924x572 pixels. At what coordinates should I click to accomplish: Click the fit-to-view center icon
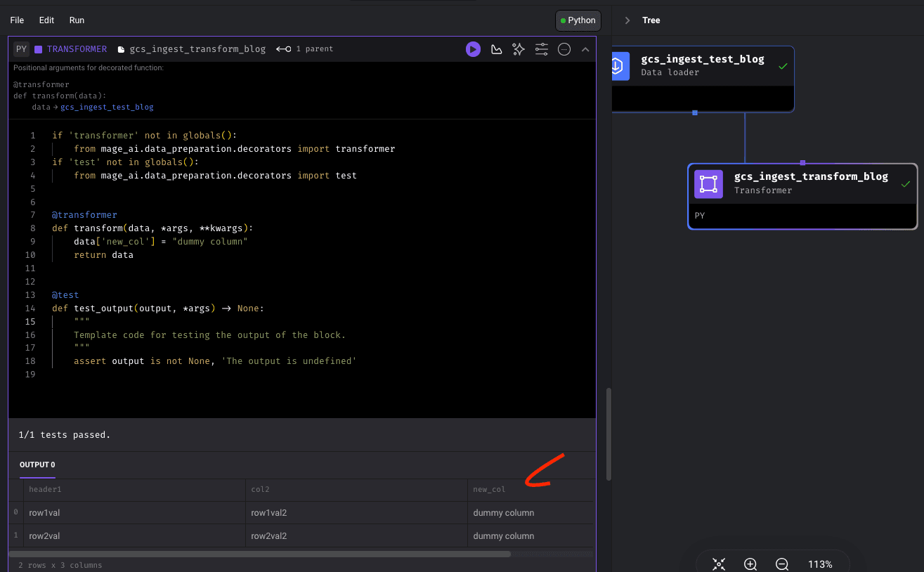pyautogui.click(x=719, y=564)
